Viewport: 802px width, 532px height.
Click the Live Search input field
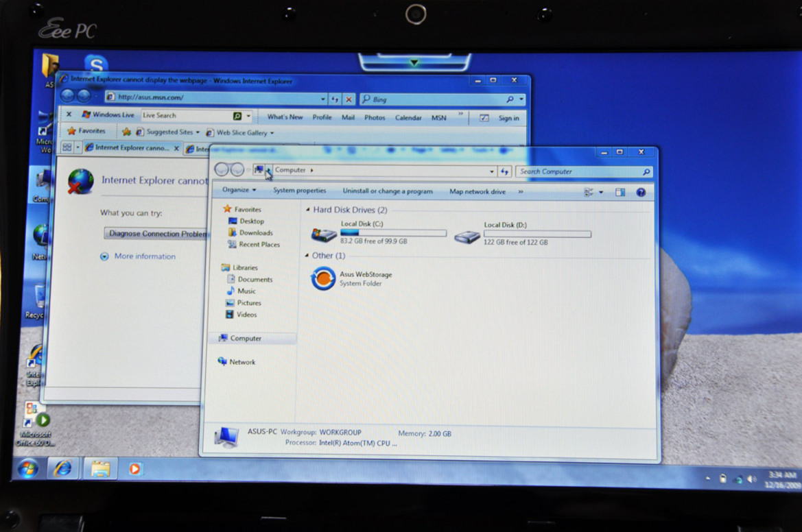[x=186, y=115]
